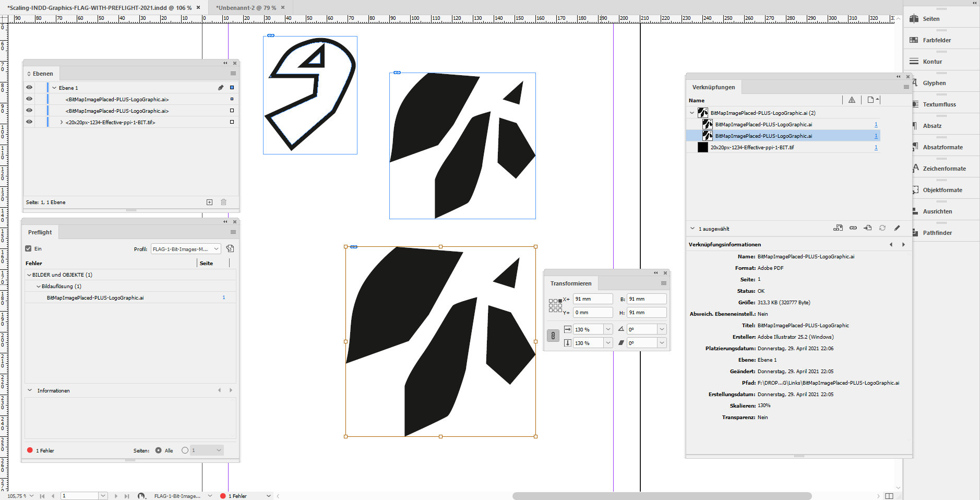
Task: Open the Glyphen panel
Action: tap(937, 82)
